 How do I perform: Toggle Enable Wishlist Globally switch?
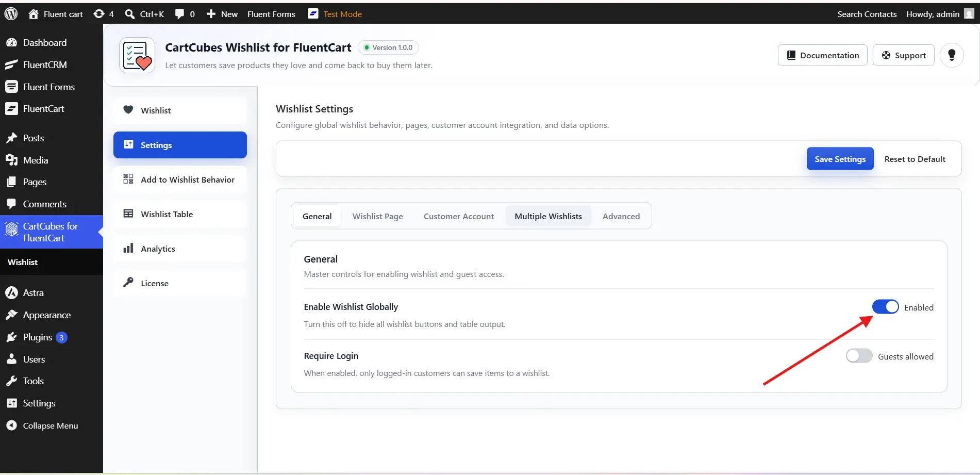click(885, 307)
